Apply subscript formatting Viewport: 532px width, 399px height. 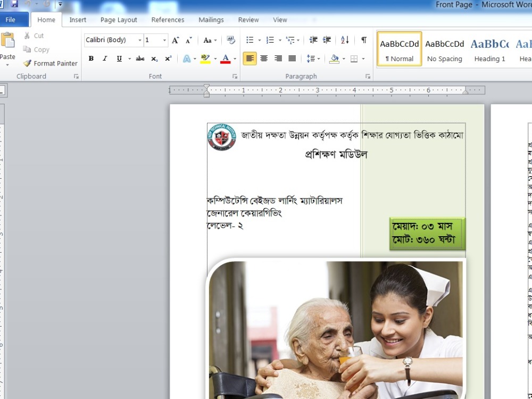154,59
